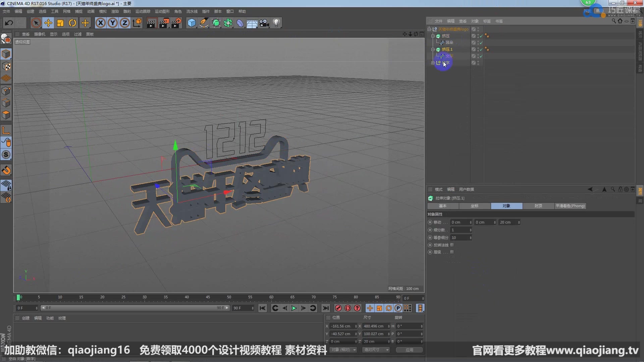Switch to the 坐标 tab
This screenshot has height=362, width=644.
point(475,206)
